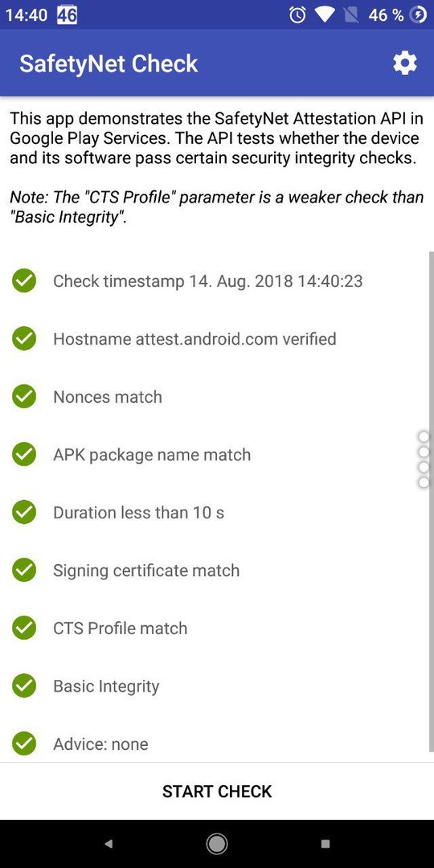This screenshot has width=434, height=868.
Task: Tap the green check beside Basic Integrity
Action: click(24, 686)
